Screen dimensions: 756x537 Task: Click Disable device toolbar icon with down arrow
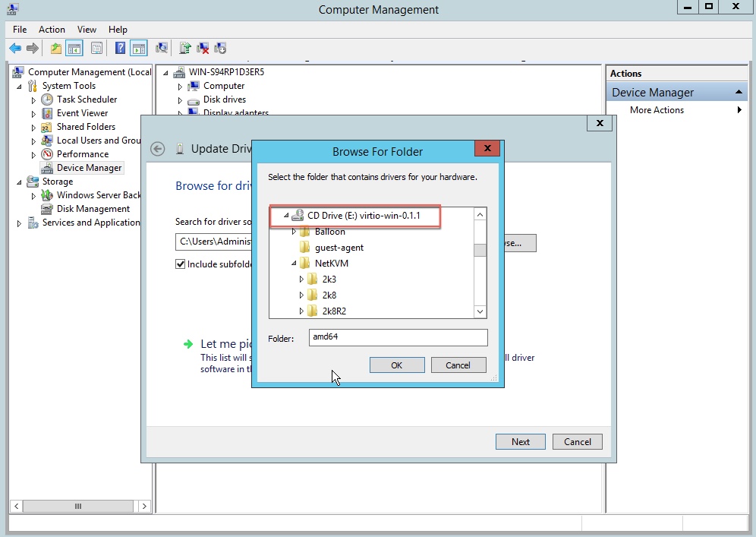(220, 49)
